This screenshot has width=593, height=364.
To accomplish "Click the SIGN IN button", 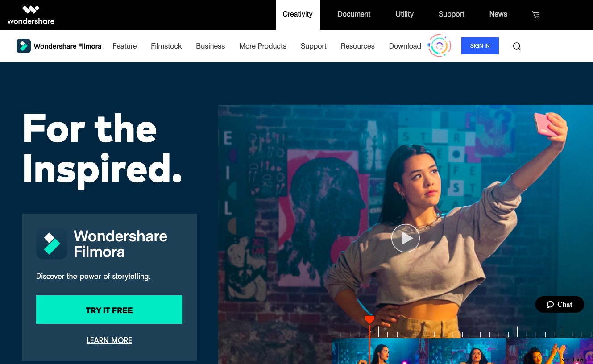I will pos(480,46).
